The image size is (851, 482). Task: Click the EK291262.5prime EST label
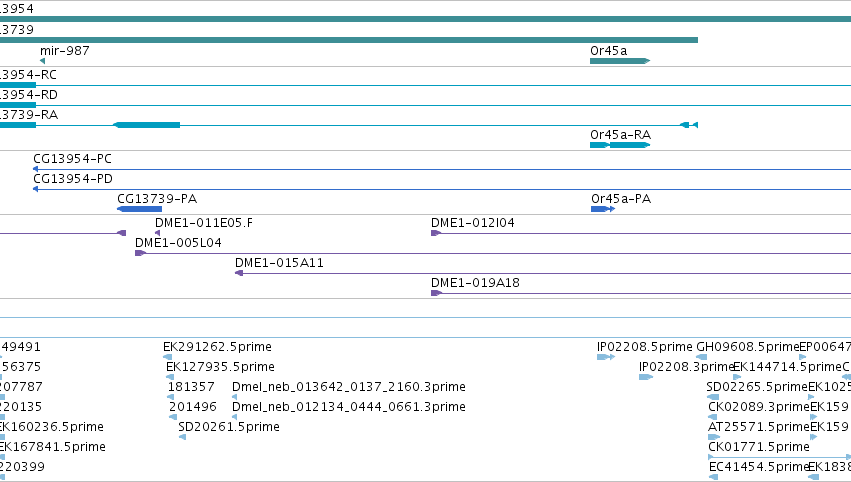217,347
